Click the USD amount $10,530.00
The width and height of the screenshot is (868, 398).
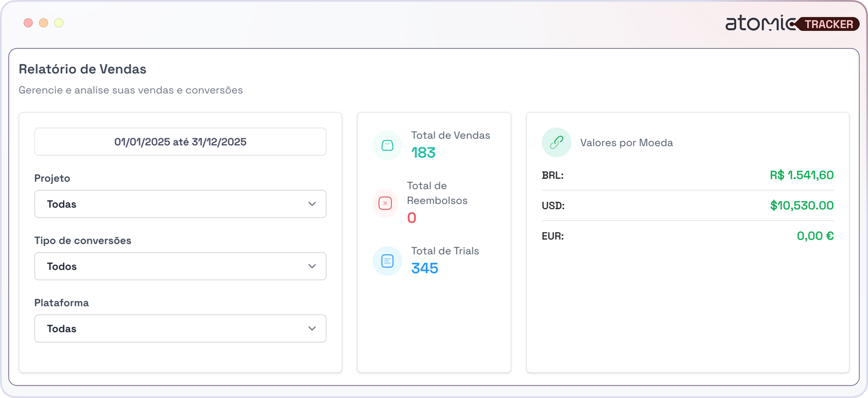(801, 206)
